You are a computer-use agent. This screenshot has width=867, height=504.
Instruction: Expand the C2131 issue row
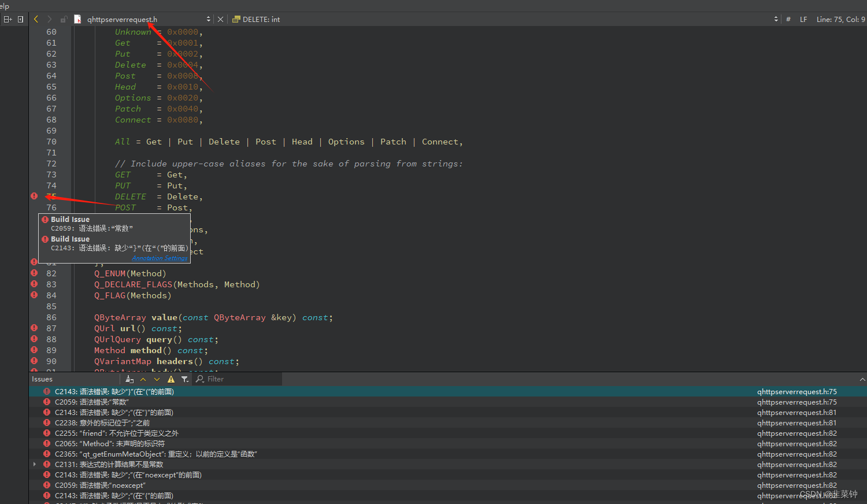click(35, 464)
